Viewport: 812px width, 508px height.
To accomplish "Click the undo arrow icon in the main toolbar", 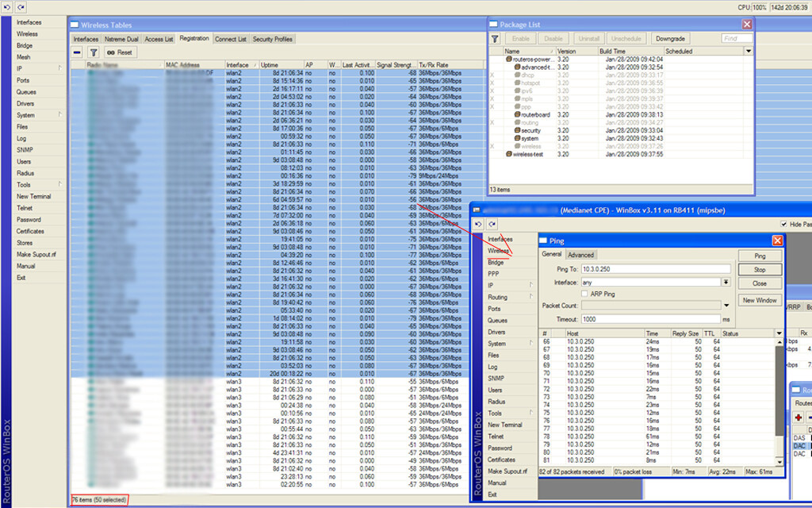I will 7,7.
